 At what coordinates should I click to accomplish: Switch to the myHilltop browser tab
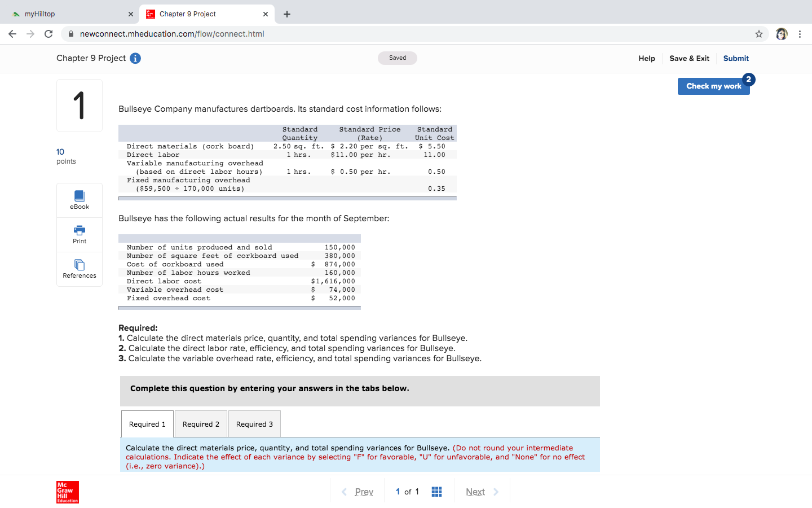[x=70, y=14]
